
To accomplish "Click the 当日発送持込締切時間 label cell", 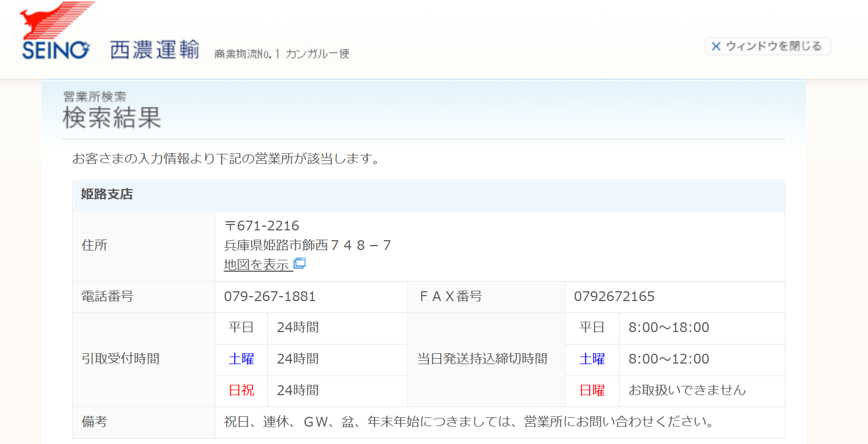I will coord(486,359).
